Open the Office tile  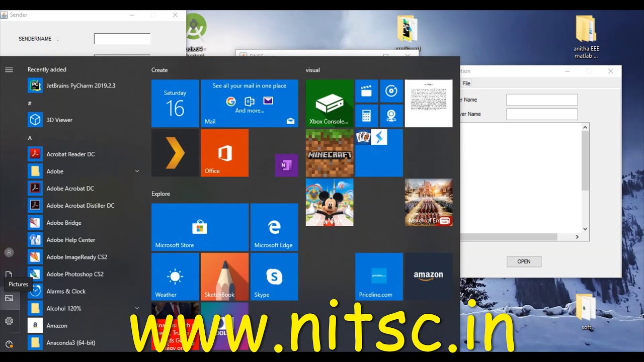coord(224,153)
